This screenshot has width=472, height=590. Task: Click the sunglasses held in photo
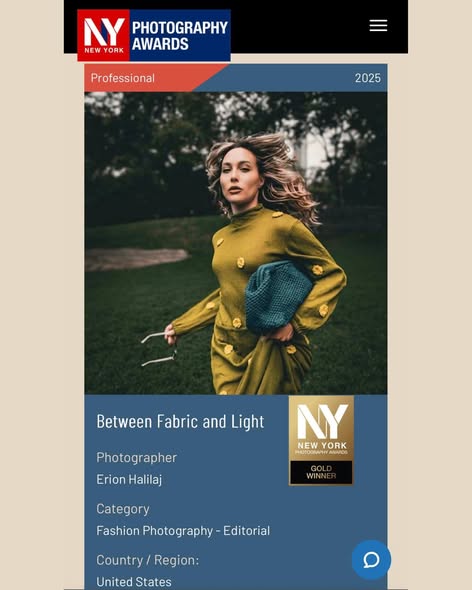click(x=160, y=349)
